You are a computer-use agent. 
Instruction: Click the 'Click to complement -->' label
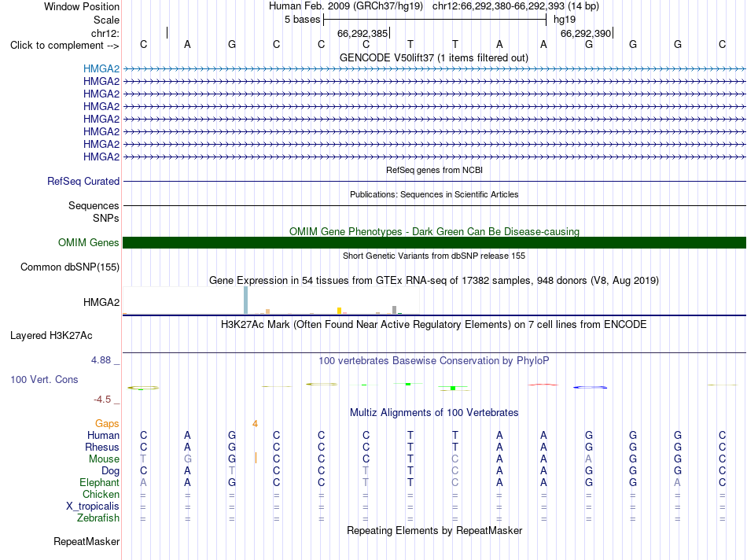tap(64, 46)
